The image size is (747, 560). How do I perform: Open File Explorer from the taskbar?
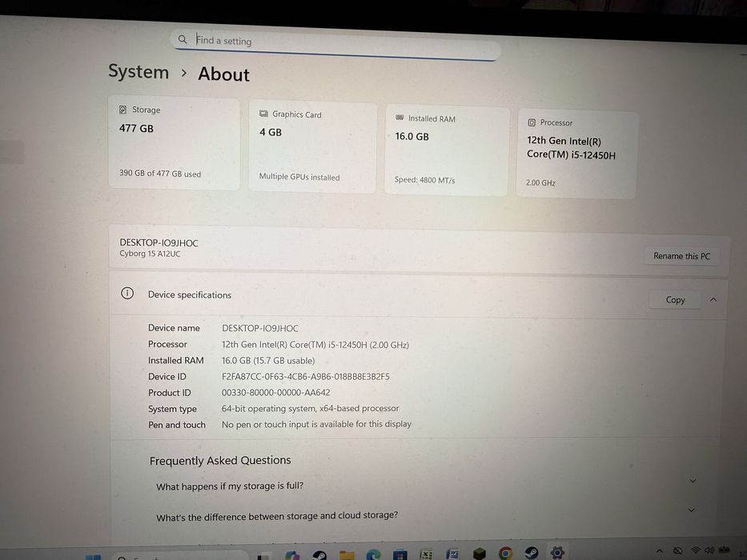[347, 554]
